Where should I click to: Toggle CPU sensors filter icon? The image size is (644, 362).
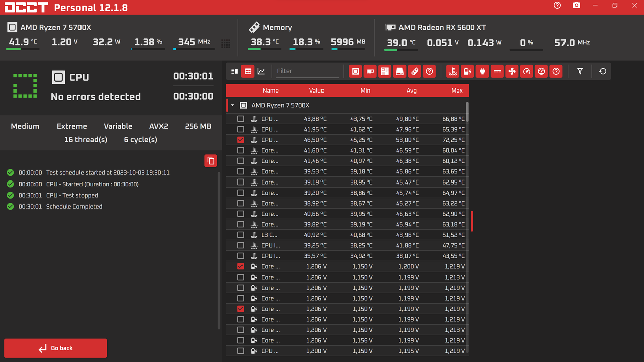(356, 71)
